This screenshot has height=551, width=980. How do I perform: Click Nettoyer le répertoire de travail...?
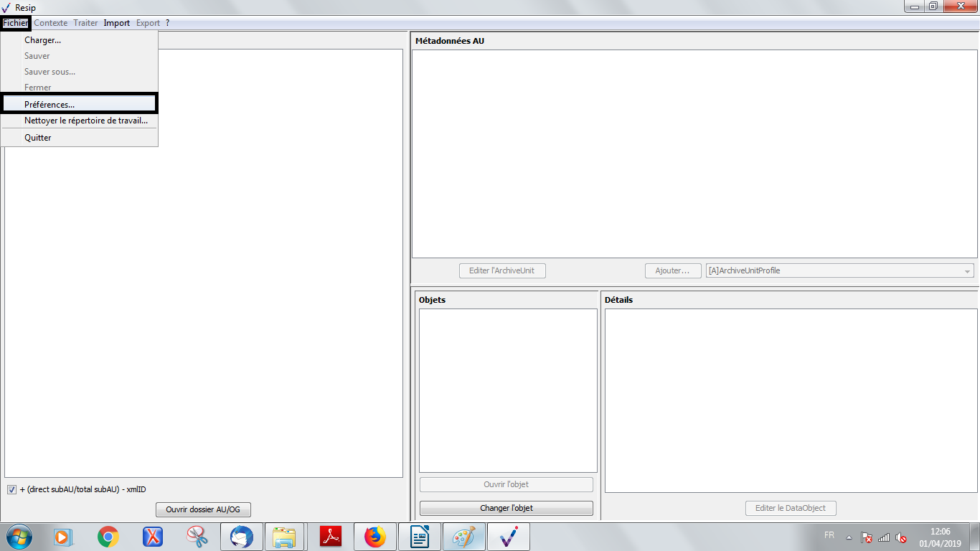(85, 121)
